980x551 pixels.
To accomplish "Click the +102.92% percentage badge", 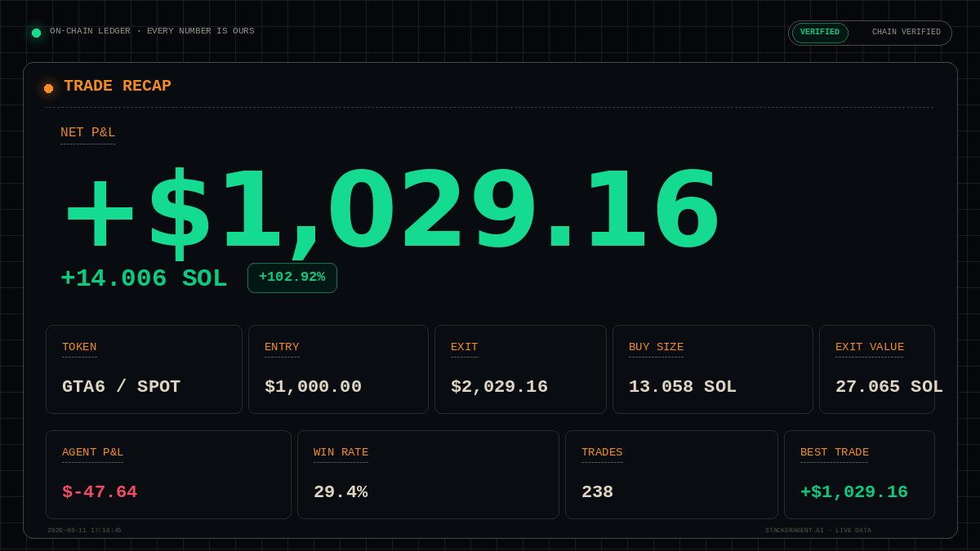I will point(292,278).
